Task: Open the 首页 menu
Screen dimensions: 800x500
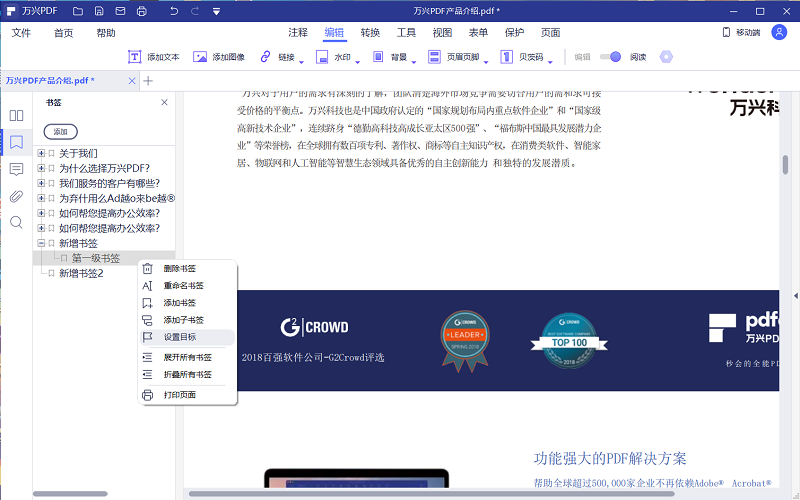Action: pyautogui.click(x=64, y=33)
